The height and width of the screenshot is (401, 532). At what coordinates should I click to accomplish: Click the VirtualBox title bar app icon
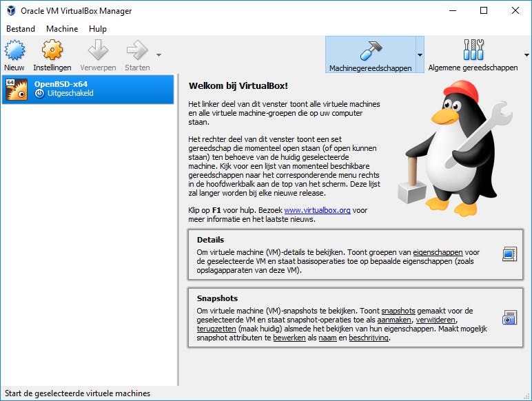click(x=11, y=10)
